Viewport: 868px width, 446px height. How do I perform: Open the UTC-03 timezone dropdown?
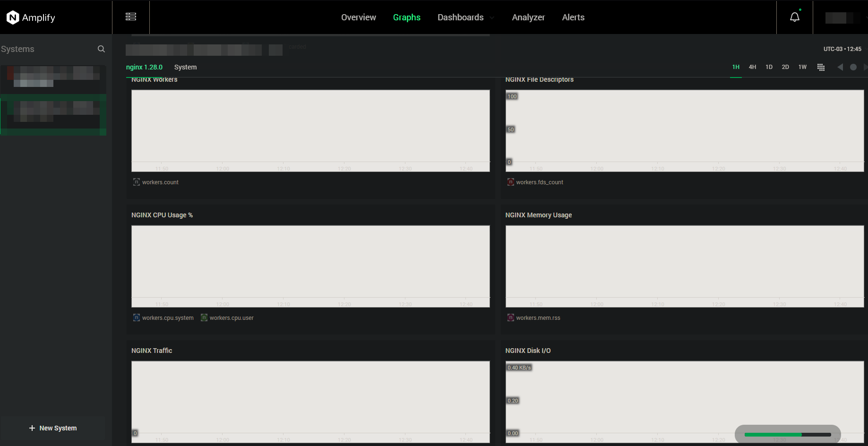click(x=842, y=49)
